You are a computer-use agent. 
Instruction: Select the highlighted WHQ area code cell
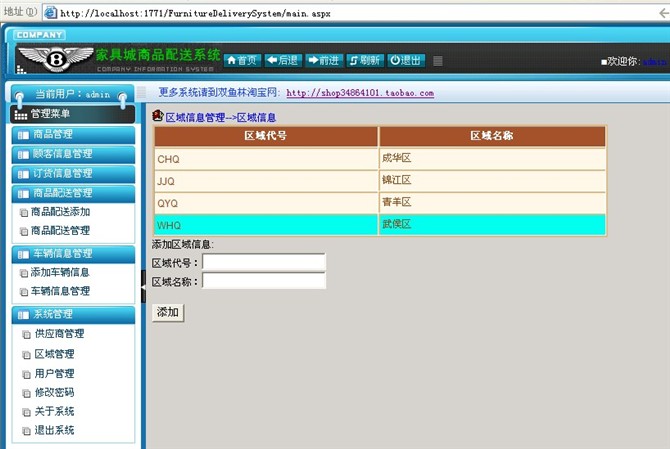tap(266, 225)
